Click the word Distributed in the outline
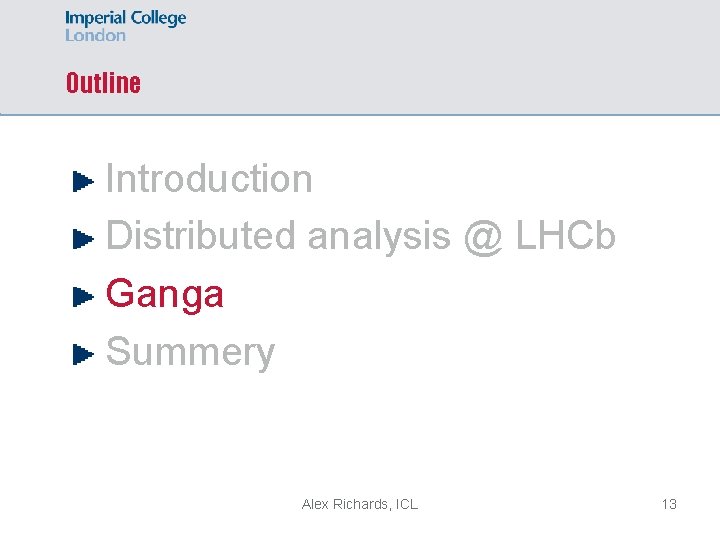 click(x=200, y=235)
